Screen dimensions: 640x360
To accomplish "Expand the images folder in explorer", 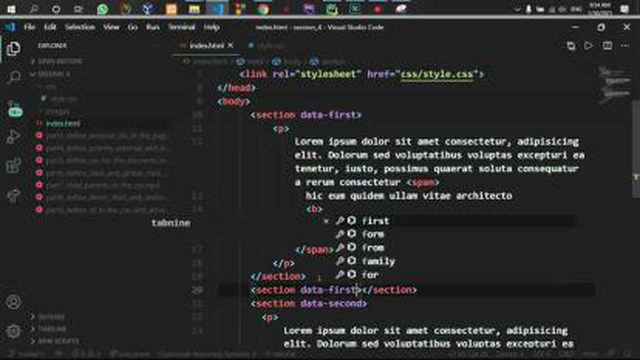I will 54,111.
